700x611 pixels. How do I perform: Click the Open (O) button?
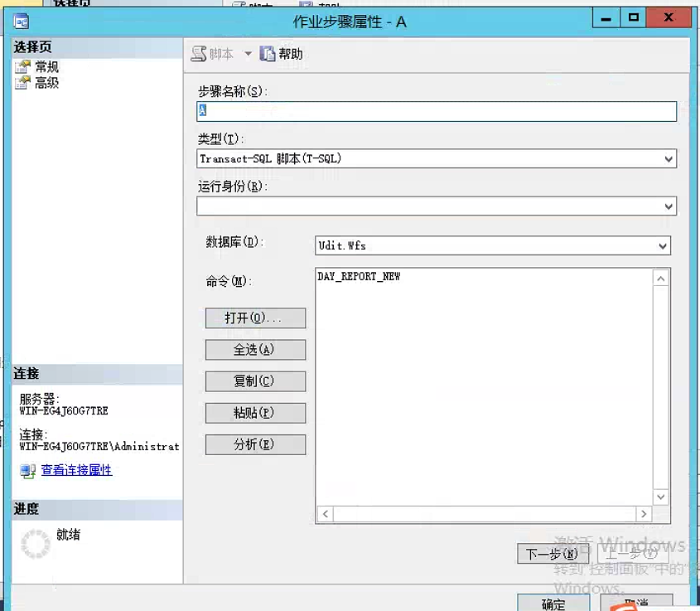point(255,318)
